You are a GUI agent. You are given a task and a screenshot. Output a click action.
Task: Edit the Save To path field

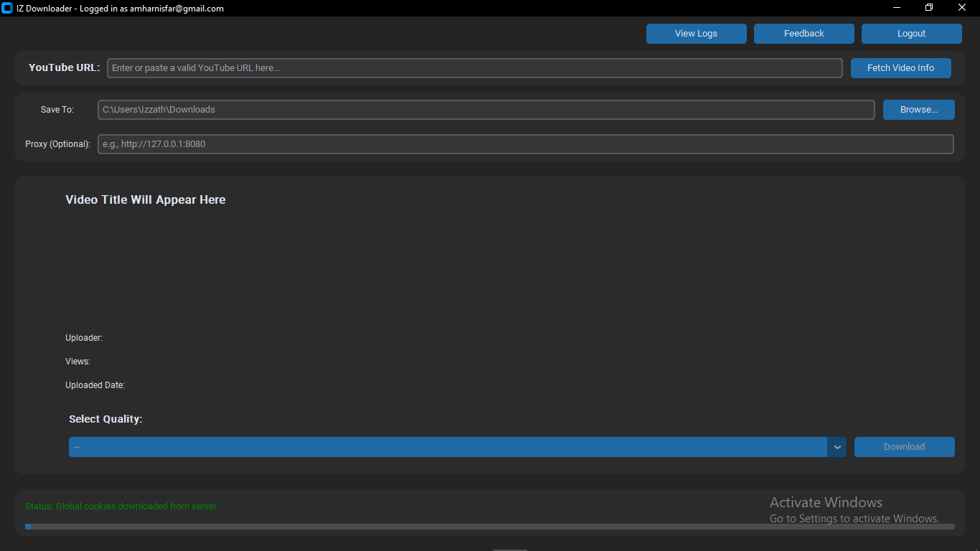[x=485, y=109]
